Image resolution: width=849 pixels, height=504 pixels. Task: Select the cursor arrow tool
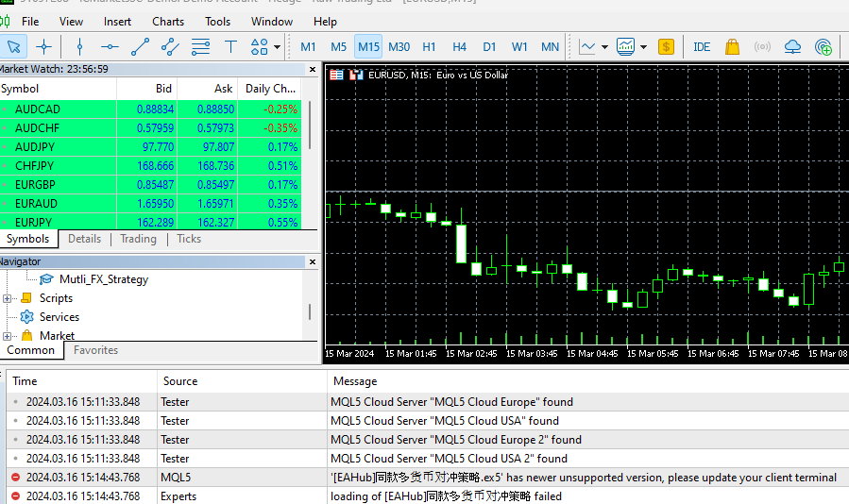point(13,47)
